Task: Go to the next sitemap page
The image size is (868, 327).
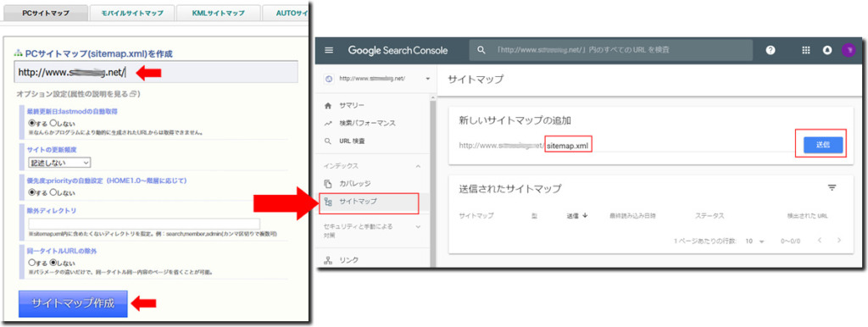Action: 839,241
